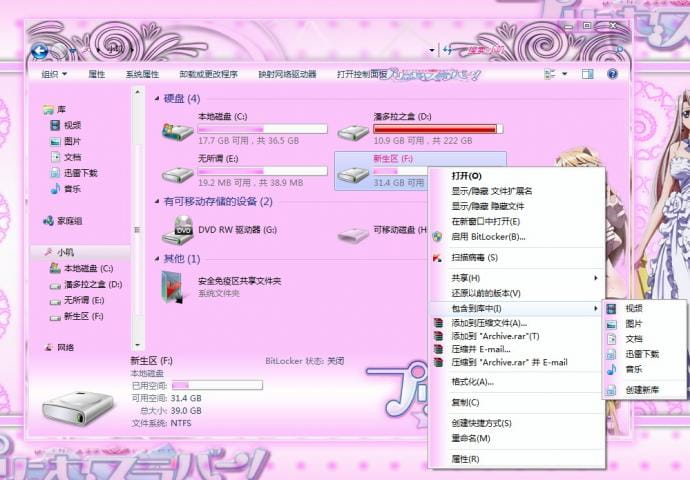Open the 组织 dropdown menu
This screenshot has width=690, height=480.
(54, 74)
